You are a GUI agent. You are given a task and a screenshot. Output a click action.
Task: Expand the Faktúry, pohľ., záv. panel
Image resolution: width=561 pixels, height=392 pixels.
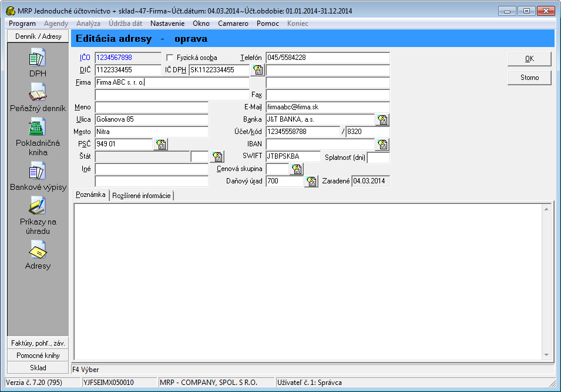tap(38, 343)
